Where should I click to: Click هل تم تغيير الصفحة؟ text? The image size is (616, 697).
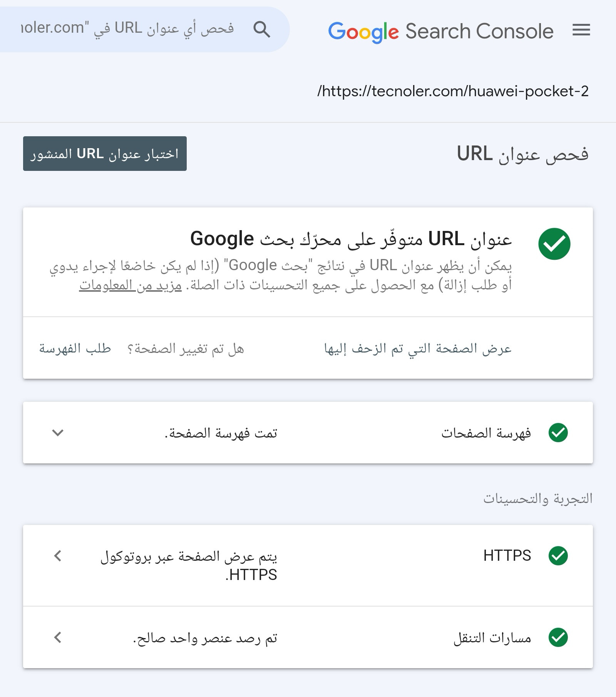point(185,349)
